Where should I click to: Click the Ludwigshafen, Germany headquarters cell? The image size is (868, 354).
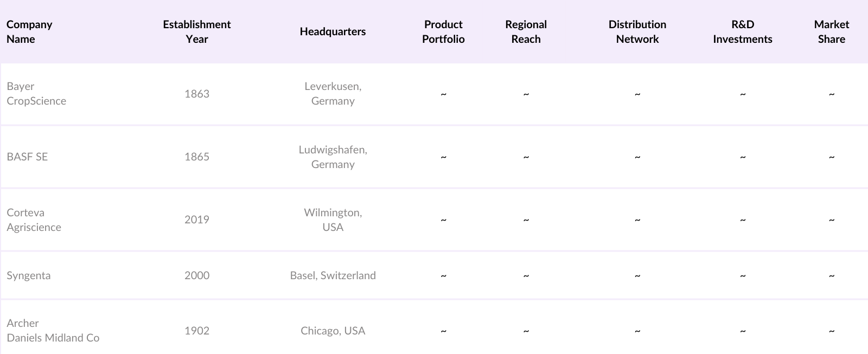point(333,157)
